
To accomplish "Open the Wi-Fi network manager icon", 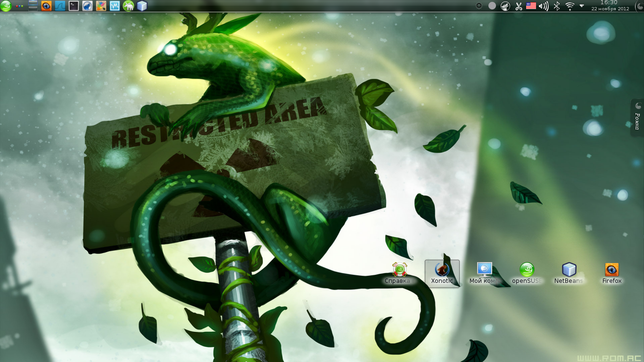I will (x=570, y=6).
